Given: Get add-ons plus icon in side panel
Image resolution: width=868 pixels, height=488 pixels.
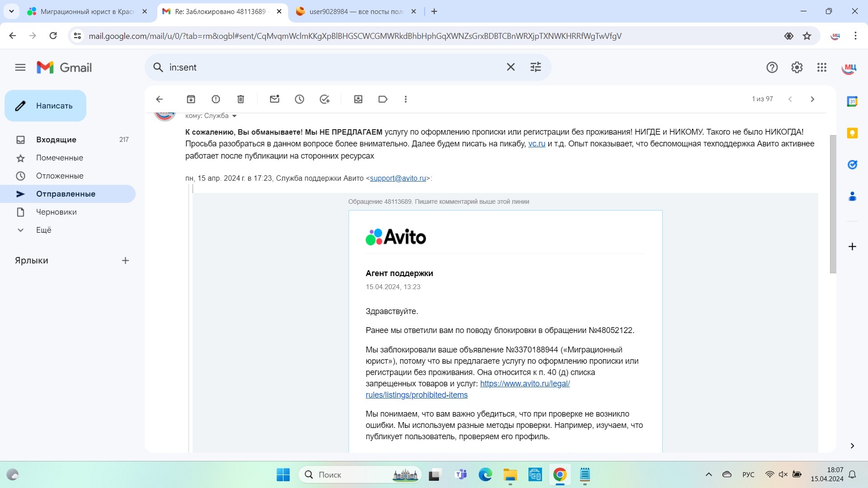Looking at the screenshot, I should 852,246.
